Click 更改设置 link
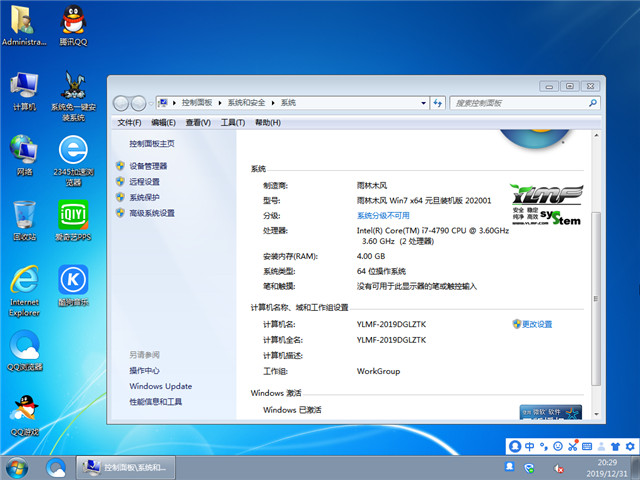The image size is (640, 480). pyautogui.click(x=537, y=324)
